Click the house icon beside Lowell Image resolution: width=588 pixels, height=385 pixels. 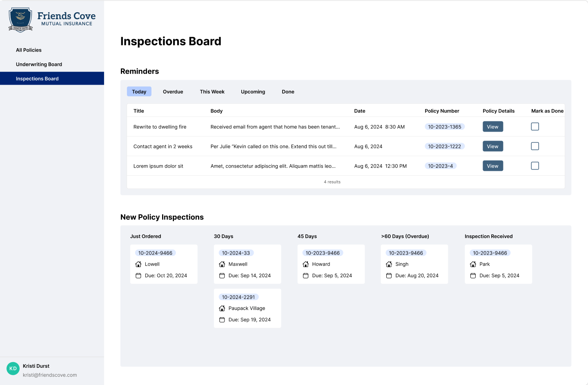click(x=138, y=264)
